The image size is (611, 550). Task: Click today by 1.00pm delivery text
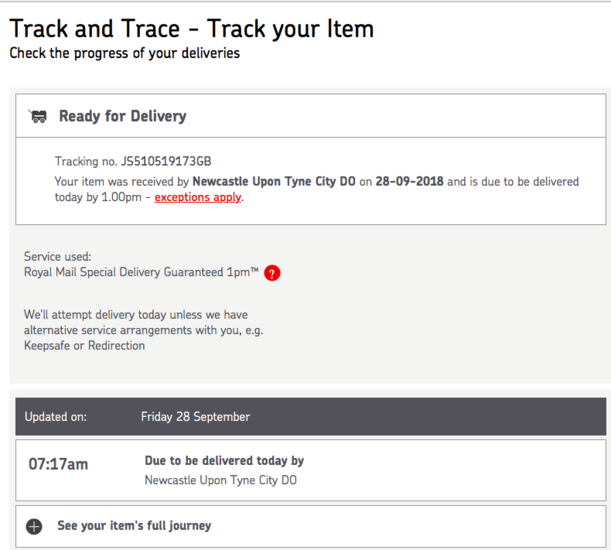click(98, 197)
